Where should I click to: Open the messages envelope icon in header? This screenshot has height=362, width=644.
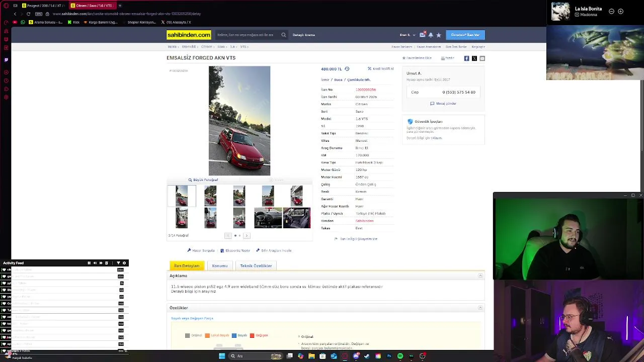422,35
